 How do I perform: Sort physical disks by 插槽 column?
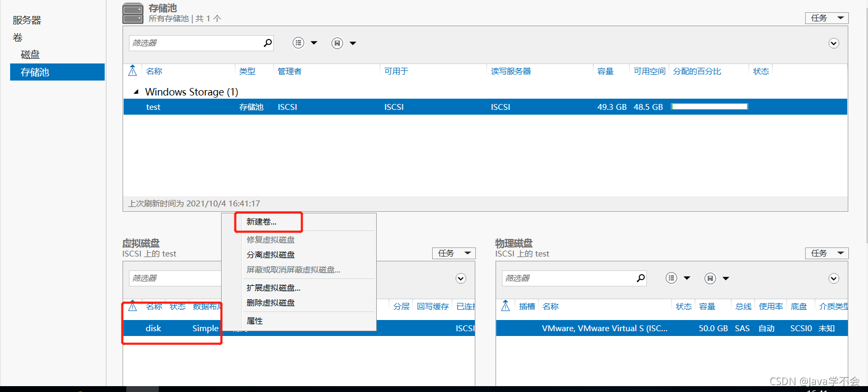527,306
